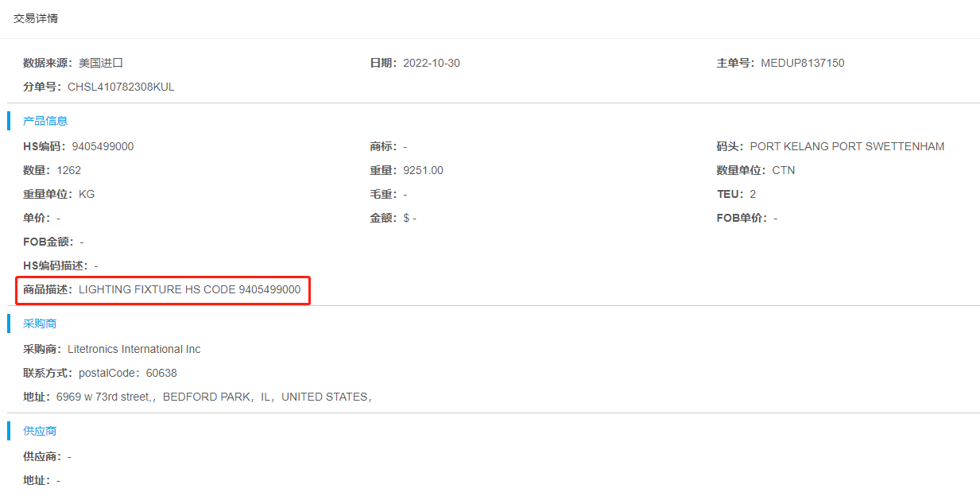Click house bill number CHSL410782308KUL

(x=121, y=87)
